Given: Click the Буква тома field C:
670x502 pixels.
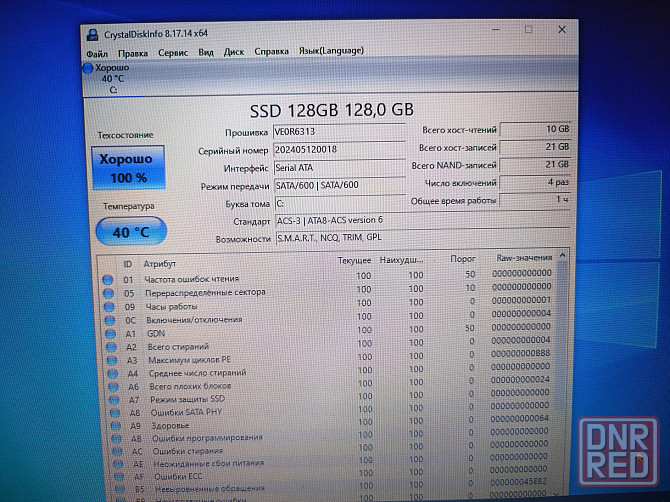Looking at the screenshot, I should pyautogui.click(x=340, y=203).
